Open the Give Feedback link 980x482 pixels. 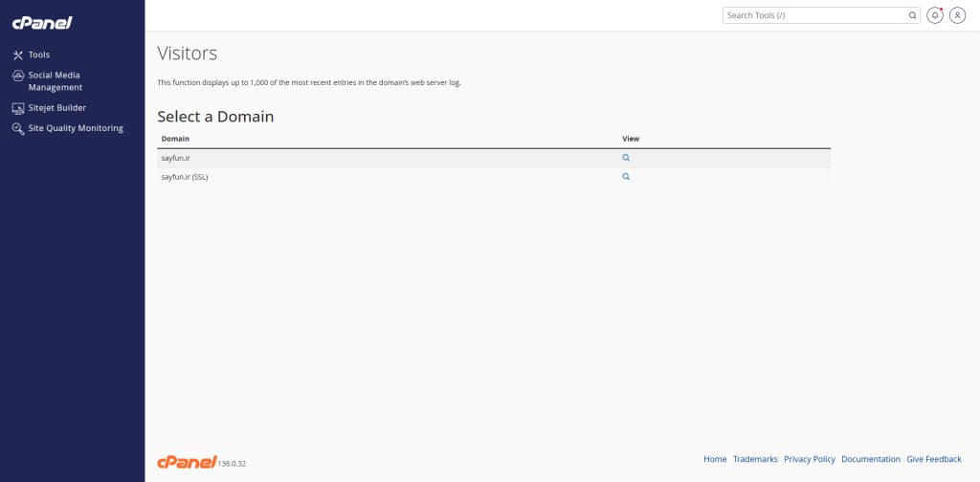[934, 459]
